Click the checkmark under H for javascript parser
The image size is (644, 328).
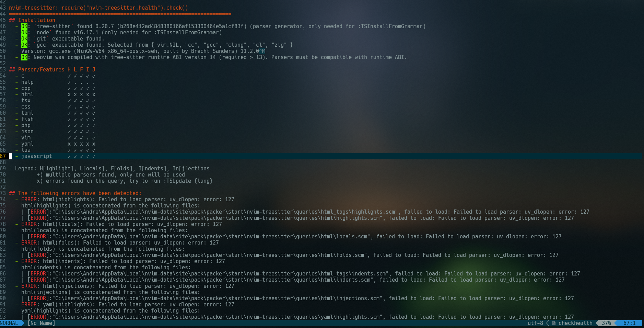click(x=68, y=156)
